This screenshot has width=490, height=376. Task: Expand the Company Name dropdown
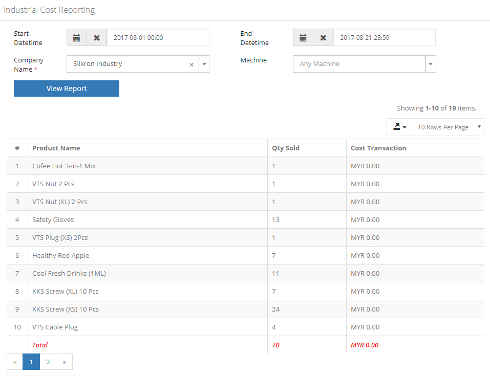204,64
